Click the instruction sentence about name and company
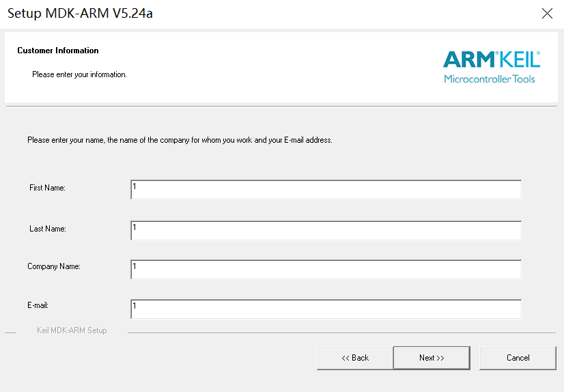 180,140
